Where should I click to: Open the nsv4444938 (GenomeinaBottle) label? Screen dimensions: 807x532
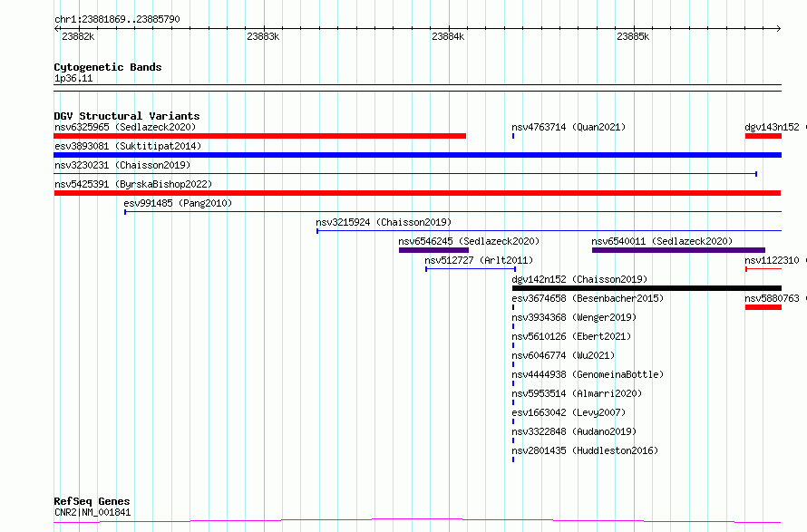588,374
